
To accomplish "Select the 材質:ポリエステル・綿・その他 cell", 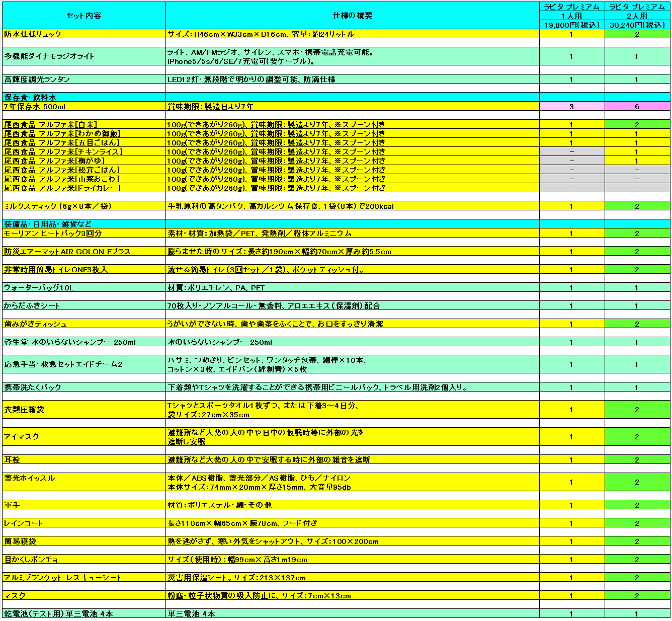I will click(353, 505).
